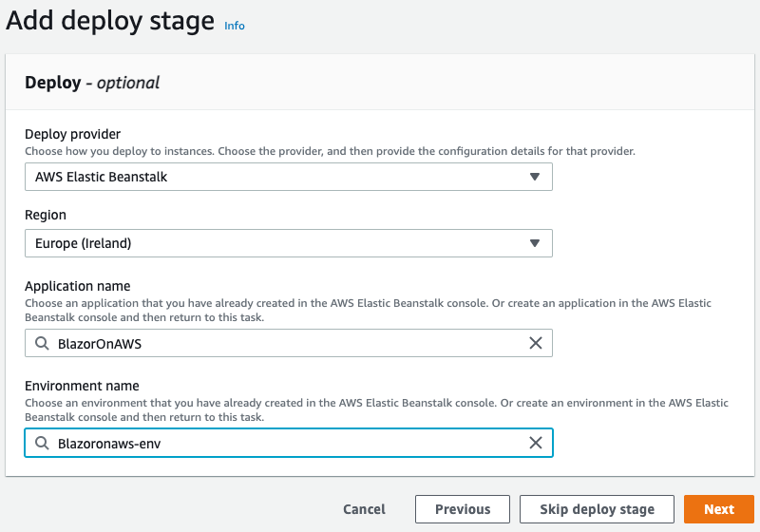Open the Info link beside Add deploy stage
This screenshot has width=760, height=532.
click(x=234, y=26)
